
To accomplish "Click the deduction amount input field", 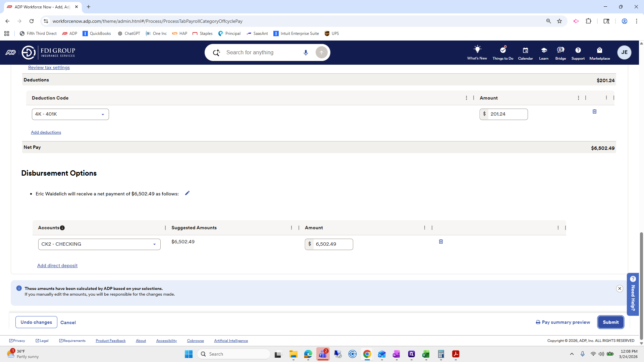I will pos(507,114).
